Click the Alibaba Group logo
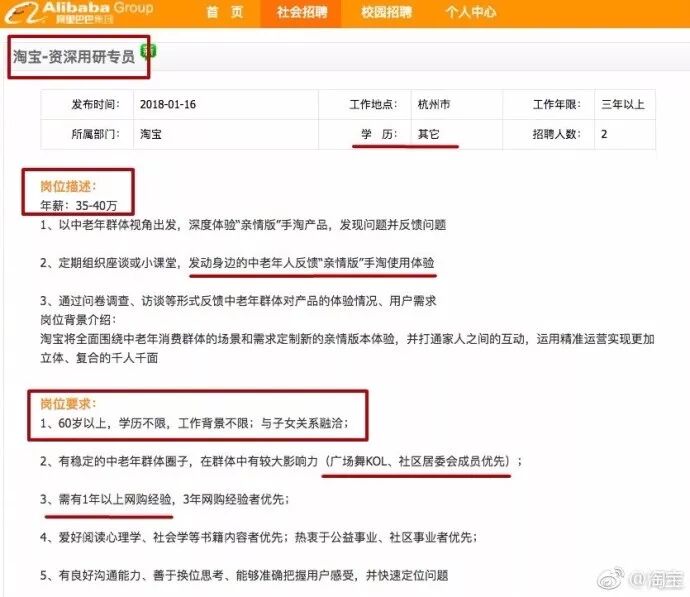The height and width of the screenshot is (597, 690). pos(79,12)
